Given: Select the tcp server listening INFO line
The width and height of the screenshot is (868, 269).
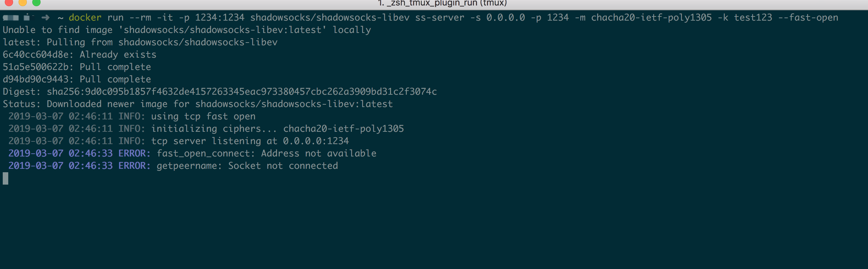Looking at the screenshot, I should click(179, 141).
